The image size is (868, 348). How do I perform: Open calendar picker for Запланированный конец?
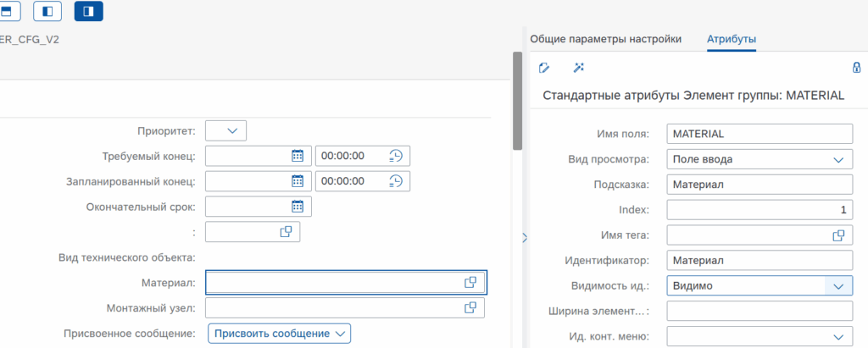pyautogui.click(x=298, y=181)
